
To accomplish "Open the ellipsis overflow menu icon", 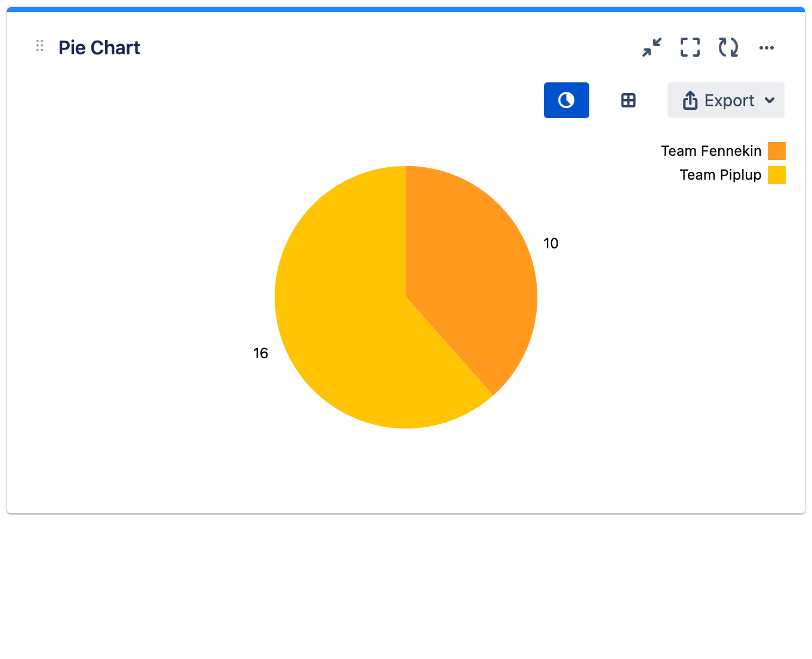I will (767, 47).
